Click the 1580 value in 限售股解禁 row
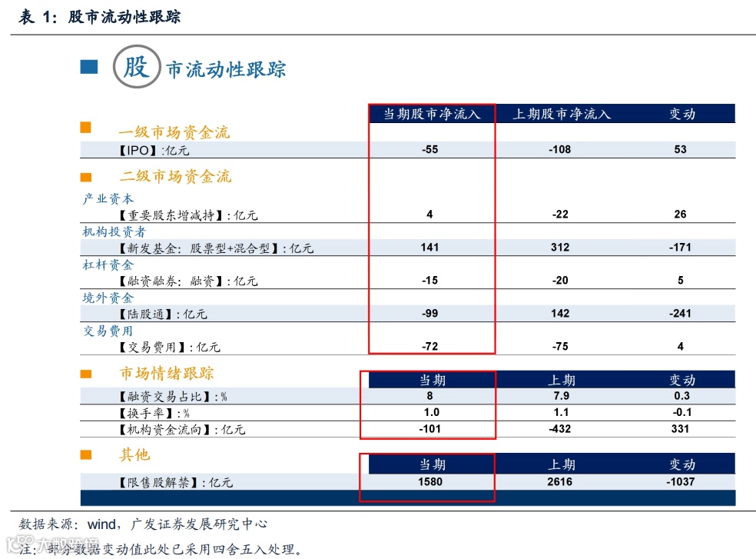The width and height of the screenshot is (756, 559). tap(430, 482)
